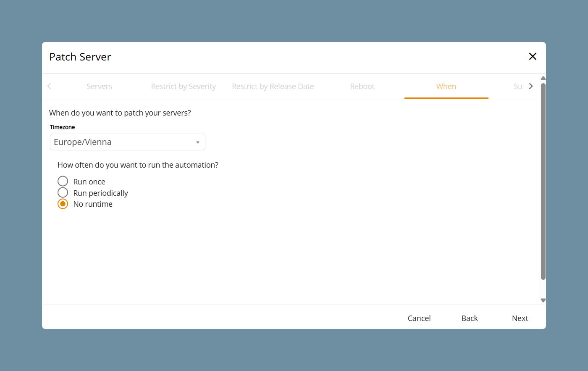Click the vertical scrollbar thumb
This screenshot has width=588, height=371.
tap(543, 181)
